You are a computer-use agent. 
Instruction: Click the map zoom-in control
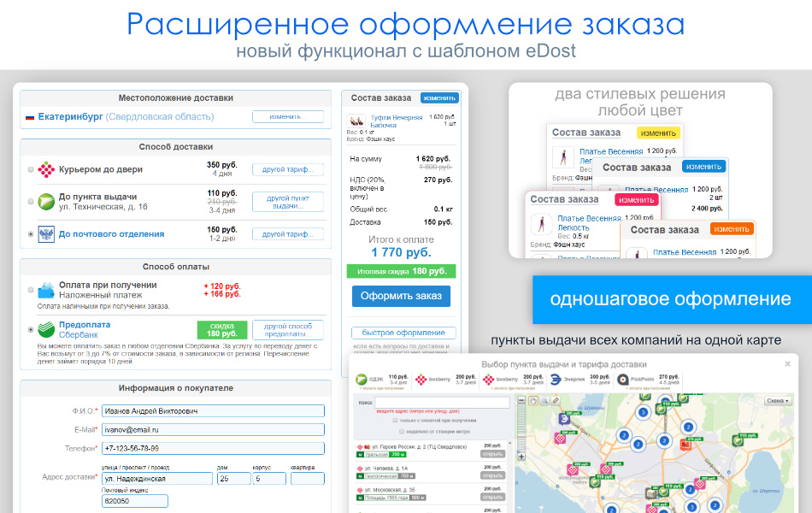[x=520, y=456]
